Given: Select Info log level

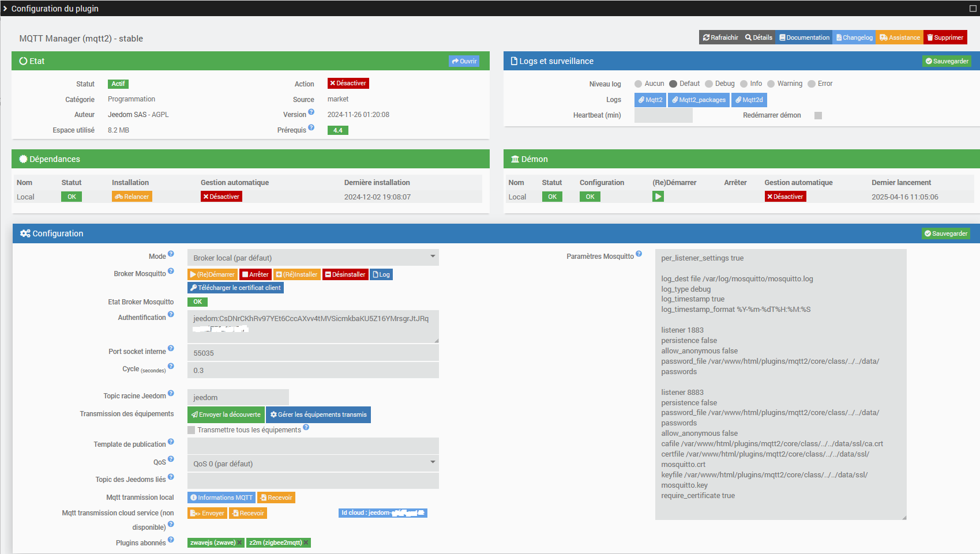Looking at the screenshot, I should tap(744, 84).
